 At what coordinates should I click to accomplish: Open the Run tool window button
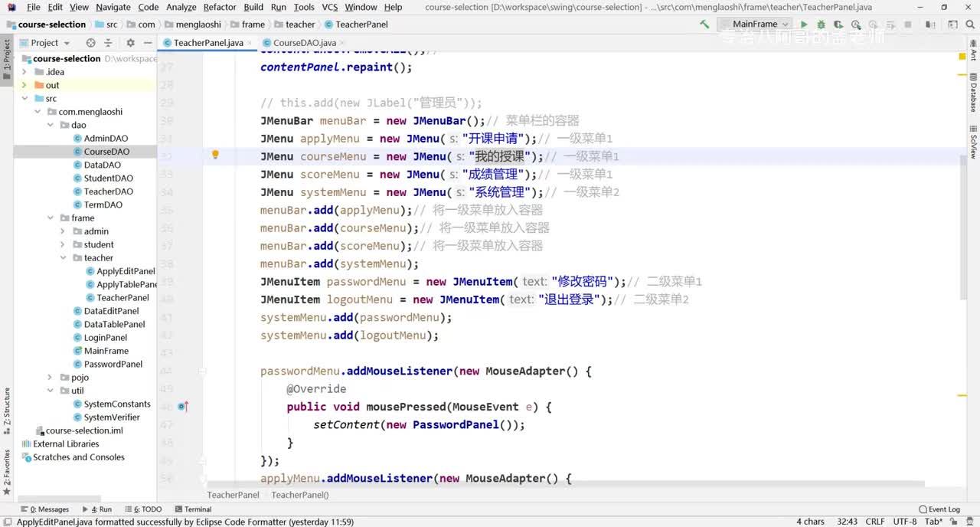tap(97, 509)
